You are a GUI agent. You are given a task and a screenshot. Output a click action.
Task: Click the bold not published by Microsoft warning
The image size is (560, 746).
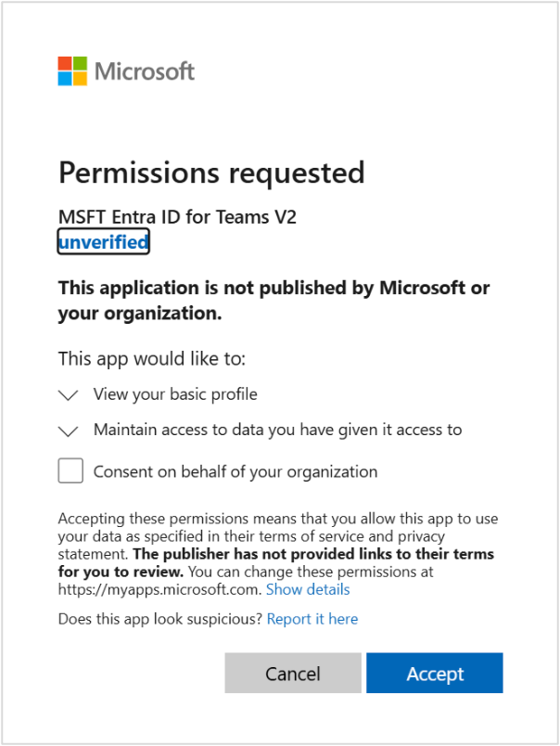pos(274,300)
